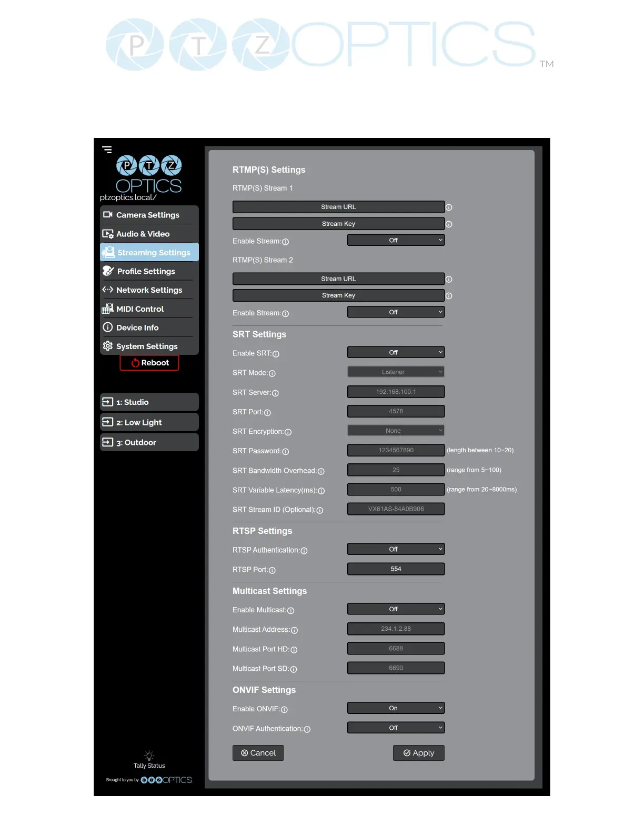Open Device Info menu
644x834 pixels.
coord(149,327)
